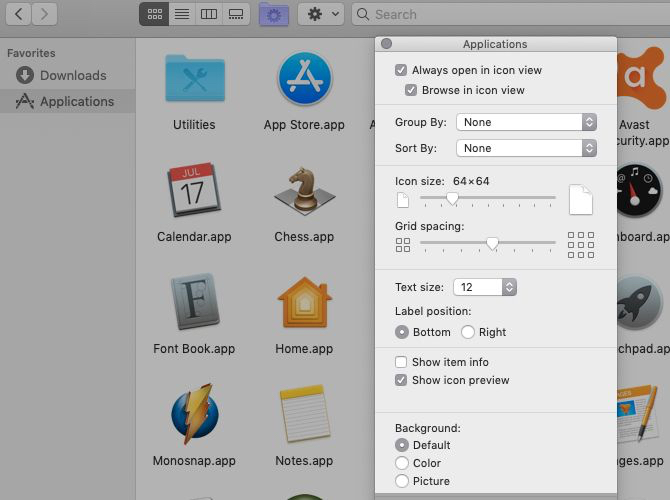
Task: Expand the Group By dropdown
Action: pyautogui.click(x=526, y=122)
